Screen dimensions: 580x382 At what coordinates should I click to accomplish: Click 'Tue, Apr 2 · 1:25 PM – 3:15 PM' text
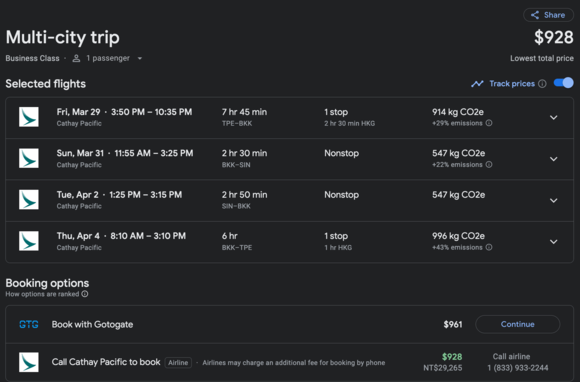(119, 195)
